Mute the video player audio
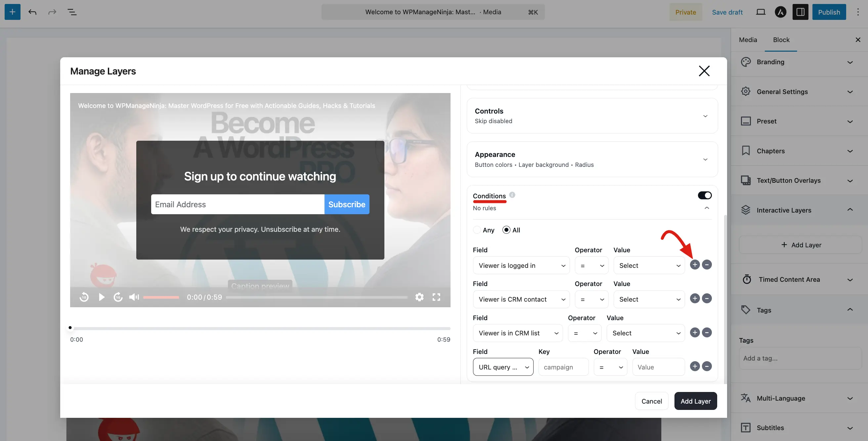868x441 pixels. (134, 297)
